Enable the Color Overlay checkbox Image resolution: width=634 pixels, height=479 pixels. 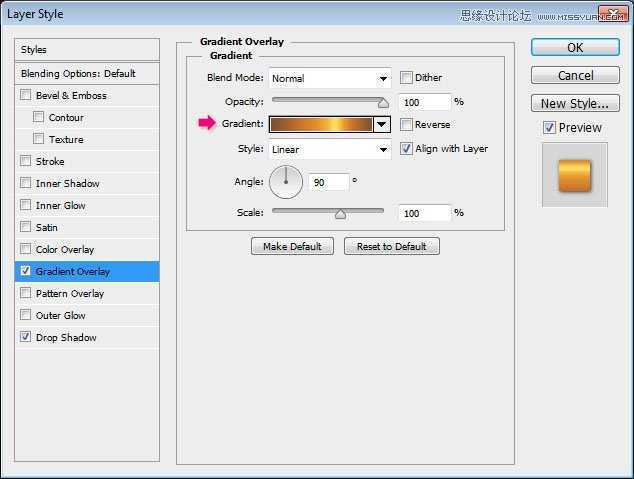click(x=25, y=249)
